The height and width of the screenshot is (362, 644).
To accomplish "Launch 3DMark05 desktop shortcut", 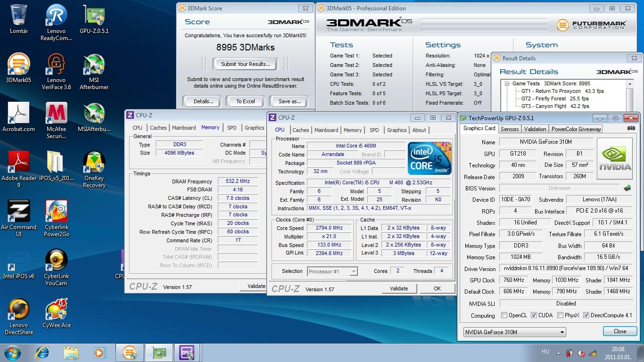I will (18, 68).
